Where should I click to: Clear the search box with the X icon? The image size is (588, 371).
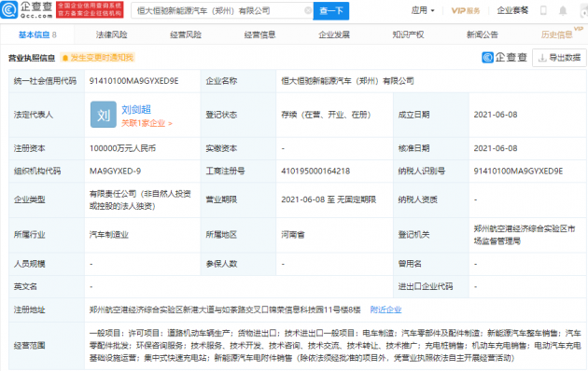pos(308,10)
